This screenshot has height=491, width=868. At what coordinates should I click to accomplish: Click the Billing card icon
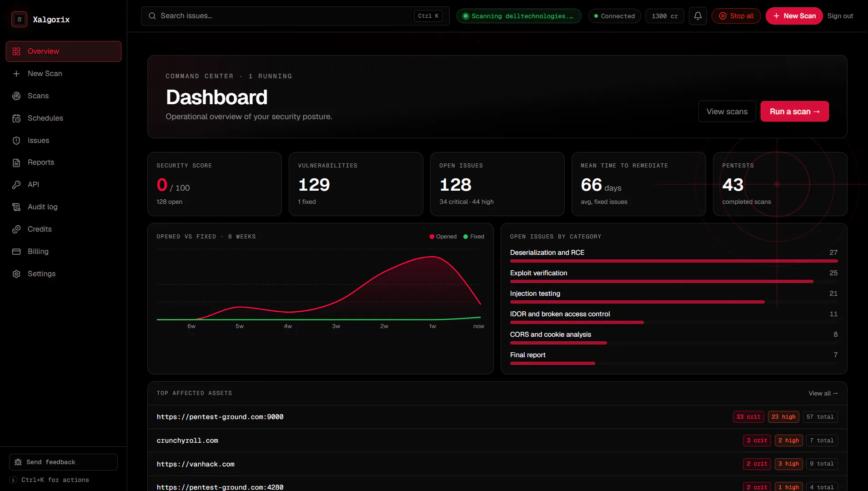(16, 252)
